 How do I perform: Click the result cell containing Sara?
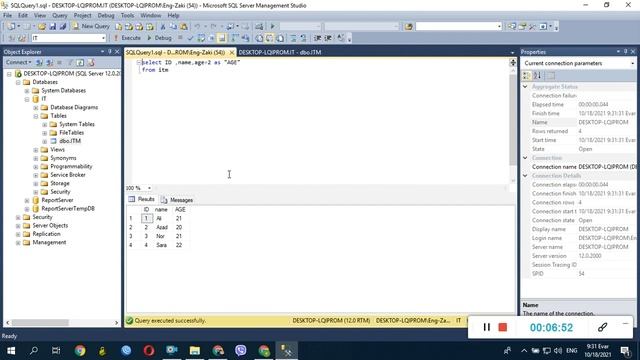(162, 245)
